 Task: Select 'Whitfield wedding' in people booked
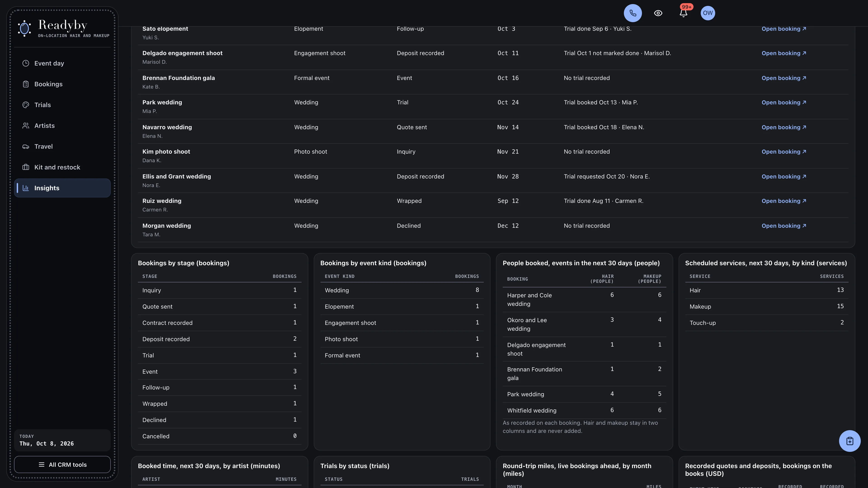(584, 411)
